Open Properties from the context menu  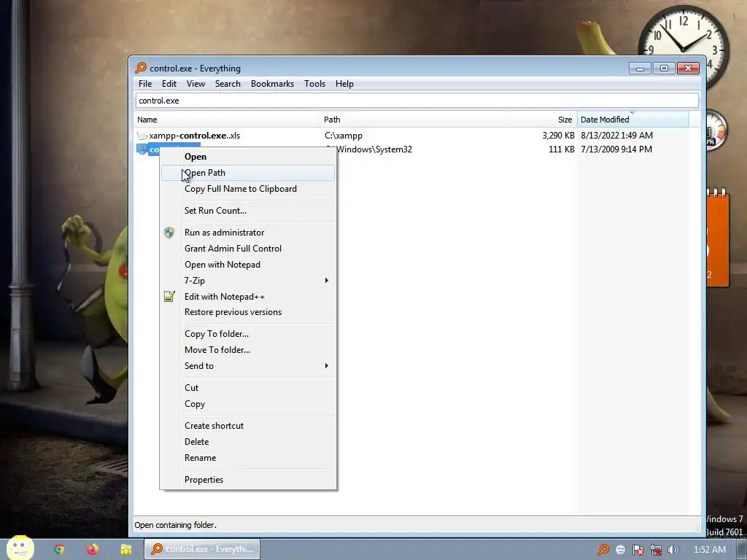(248, 480)
